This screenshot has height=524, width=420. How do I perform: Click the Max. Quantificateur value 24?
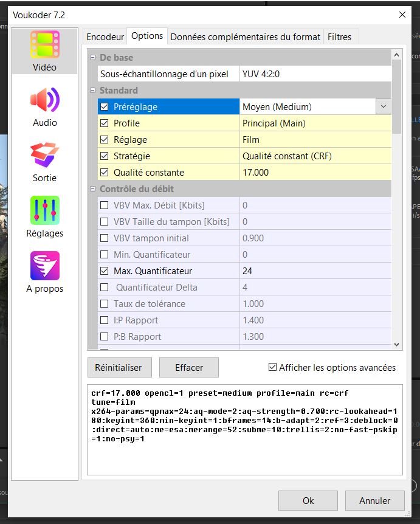tap(315, 271)
